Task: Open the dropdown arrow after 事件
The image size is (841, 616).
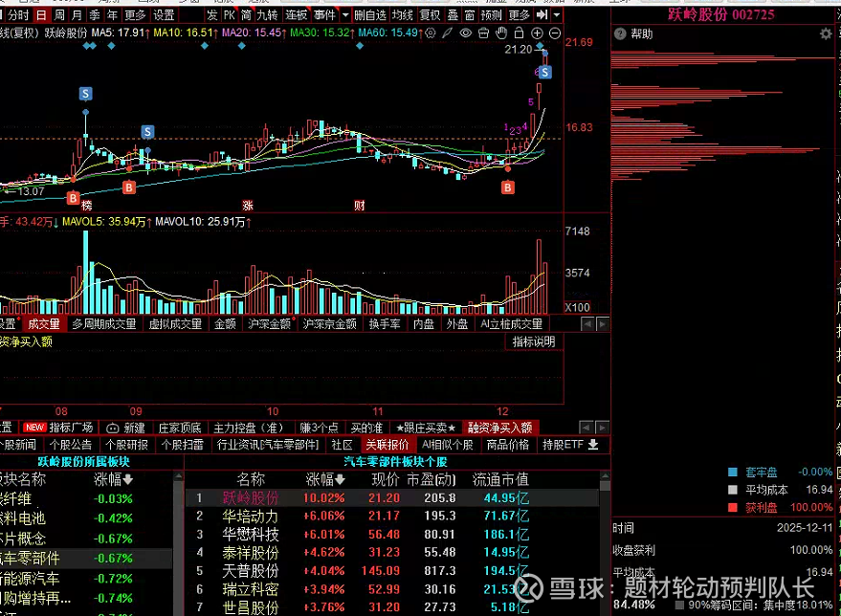Action: [x=344, y=15]
